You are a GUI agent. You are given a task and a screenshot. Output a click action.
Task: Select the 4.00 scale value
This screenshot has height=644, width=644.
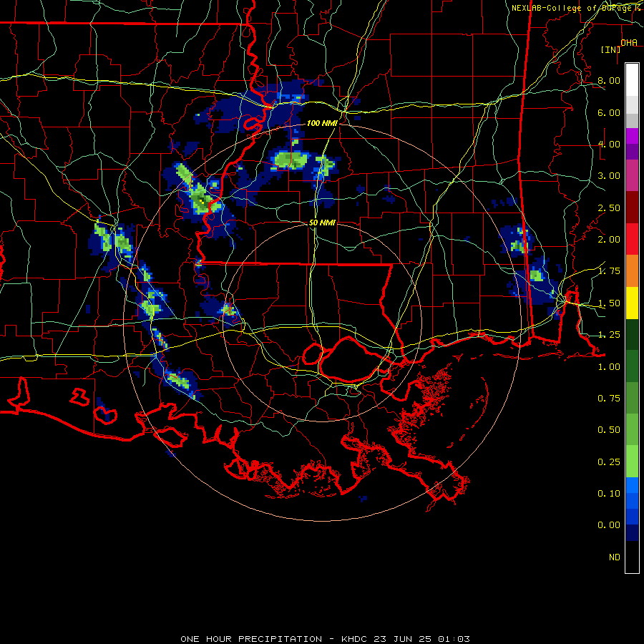pyautogui.click(x=609, y=144)
